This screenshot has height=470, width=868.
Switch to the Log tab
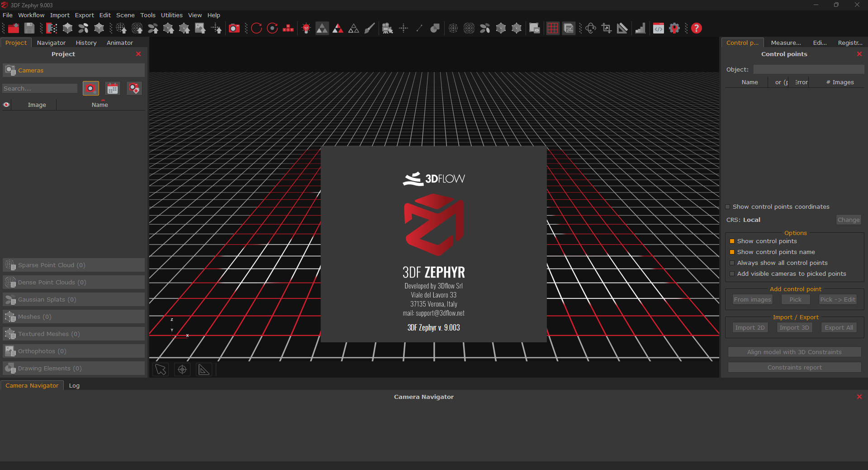74,385
